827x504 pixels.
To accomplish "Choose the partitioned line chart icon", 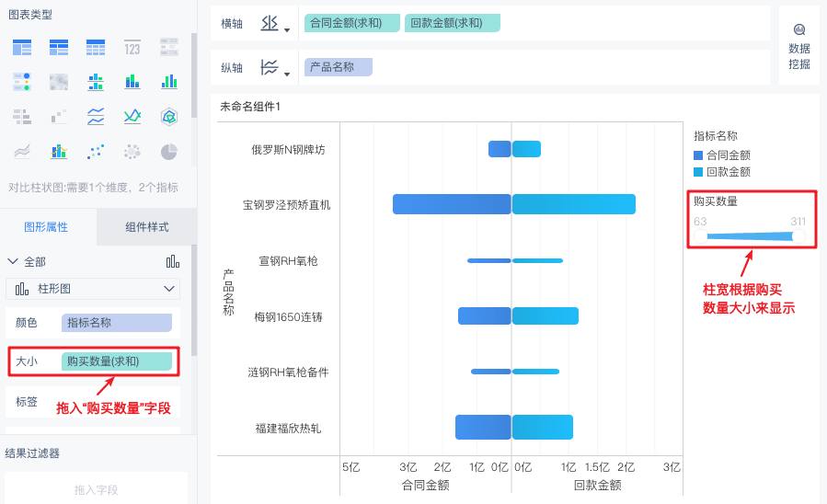I will pyautogui.click(x=96, y=116).
